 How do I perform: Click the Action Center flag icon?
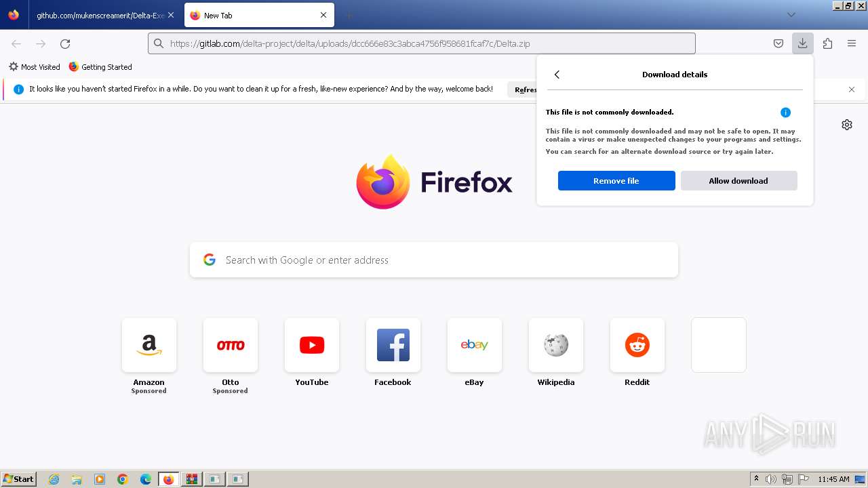(804, 479)
